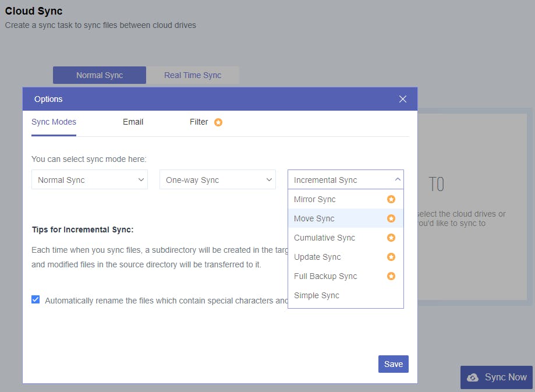Viewport: 535px width, 392px height.
Task: Select the Mirror Sync option
Action: coord(315,199)
